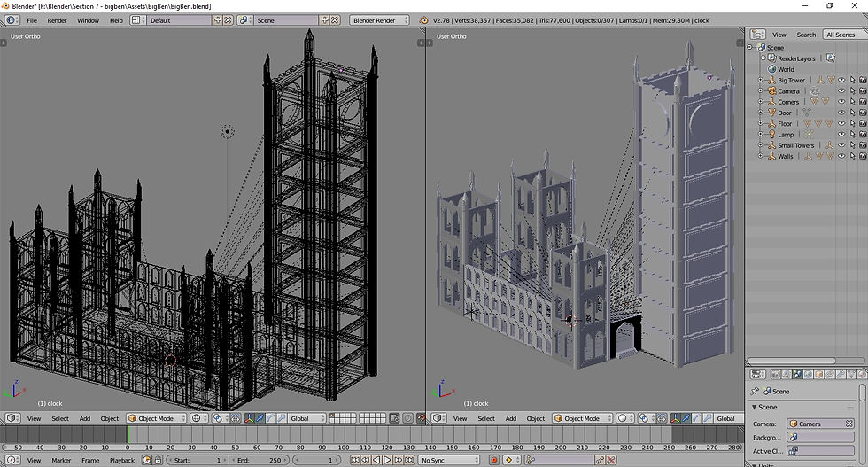This screenshot has width=868, height=467.
Task: Click timeline editor type clock icon
Action: click(12, 460)
